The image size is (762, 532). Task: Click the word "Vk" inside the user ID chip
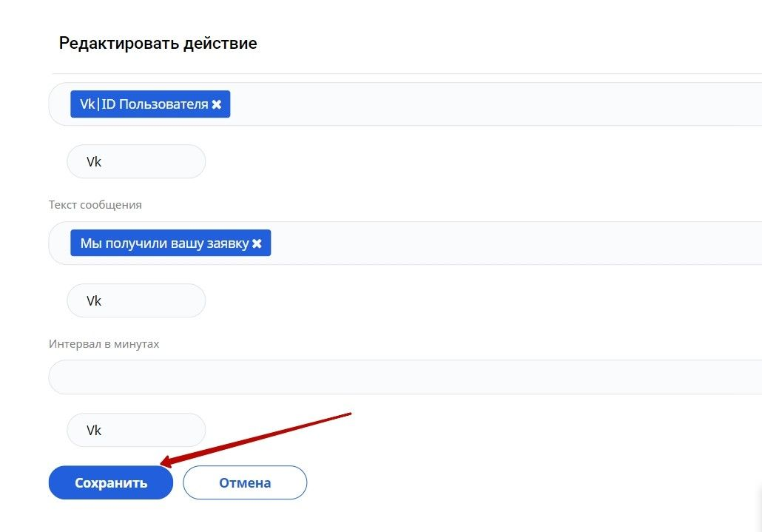(x=88, y=104)
